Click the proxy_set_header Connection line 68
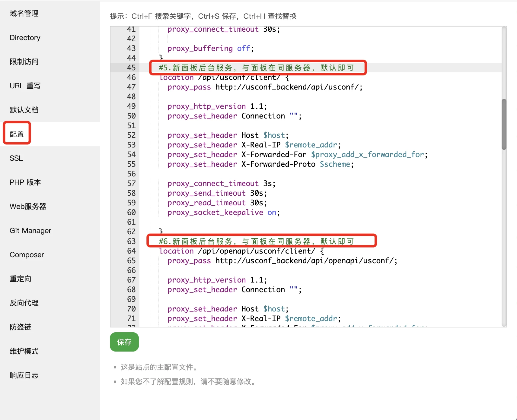This screenshot has width=517, height=420. coord(235,289)
